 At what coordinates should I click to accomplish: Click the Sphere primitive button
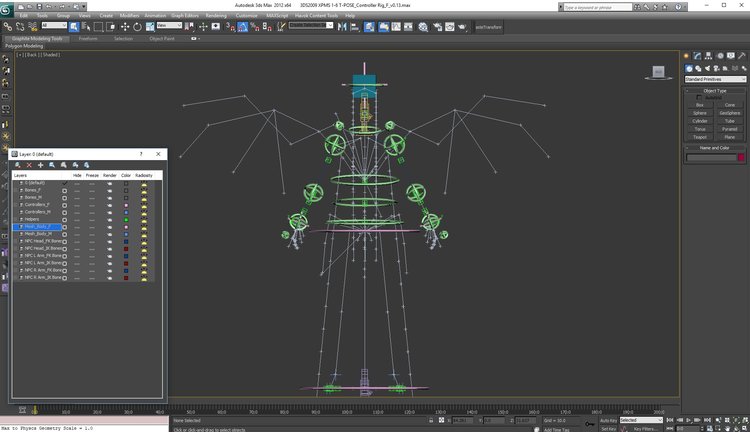[x=700, y=113]
